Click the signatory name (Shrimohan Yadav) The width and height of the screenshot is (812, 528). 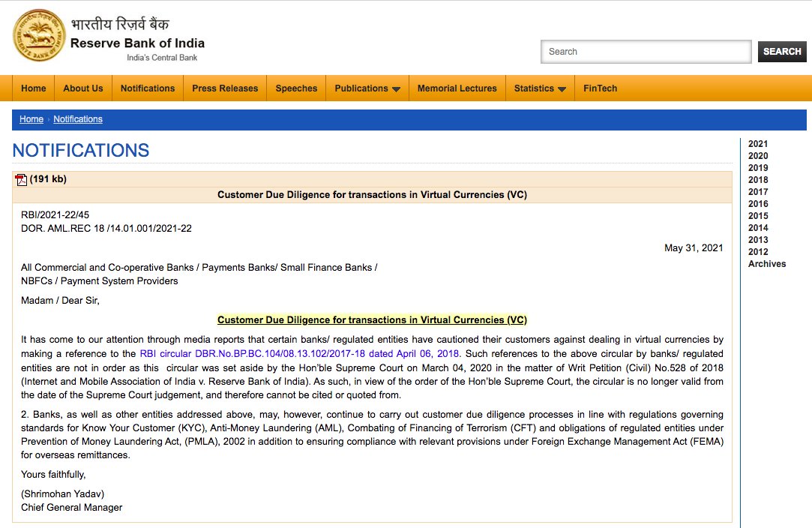tap(63, 493)
